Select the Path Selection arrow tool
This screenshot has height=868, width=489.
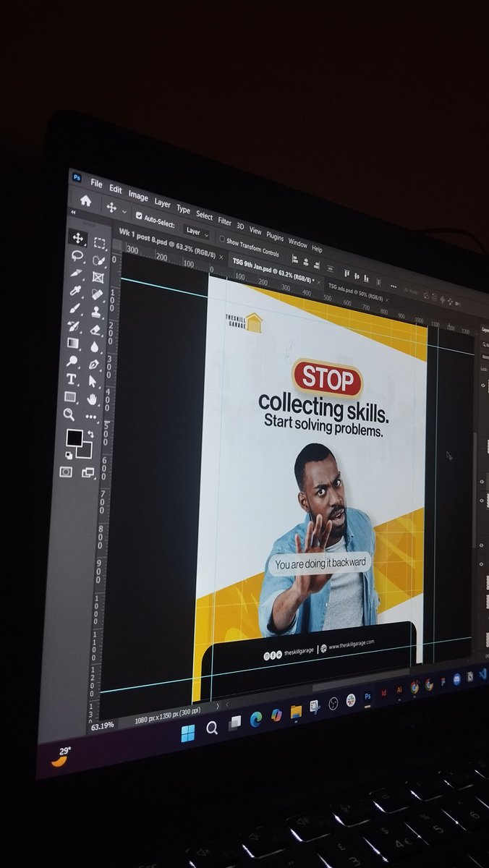coord(92,380)
